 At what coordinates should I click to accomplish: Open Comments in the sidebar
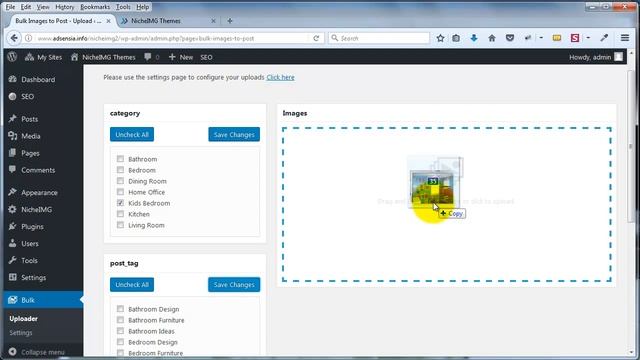(x=38, y=170)
